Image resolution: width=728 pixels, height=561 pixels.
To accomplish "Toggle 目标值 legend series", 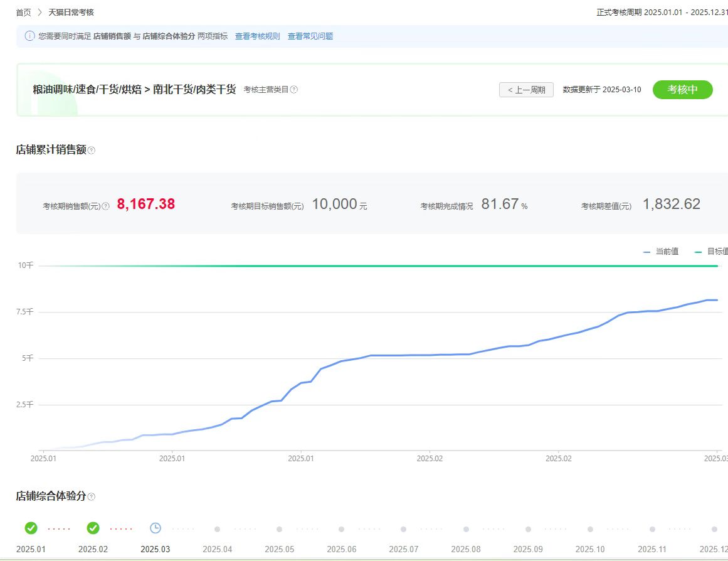I will [711, 252].
